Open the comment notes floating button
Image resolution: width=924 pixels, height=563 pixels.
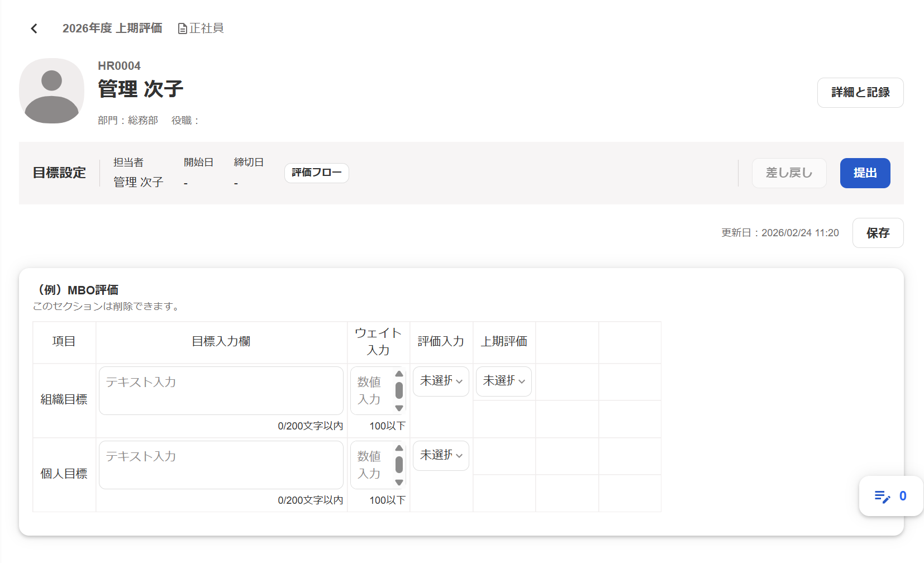coord(890,496)
